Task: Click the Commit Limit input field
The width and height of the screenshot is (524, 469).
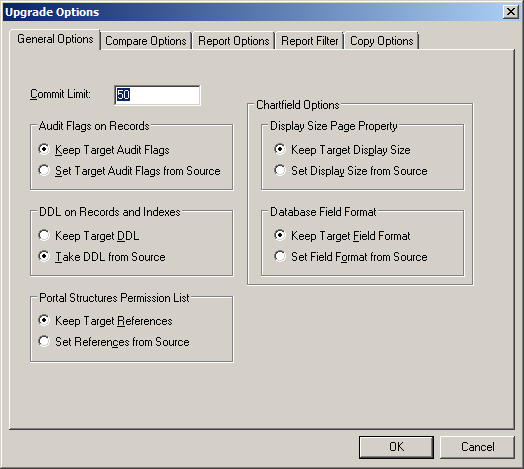Action: 157,95
